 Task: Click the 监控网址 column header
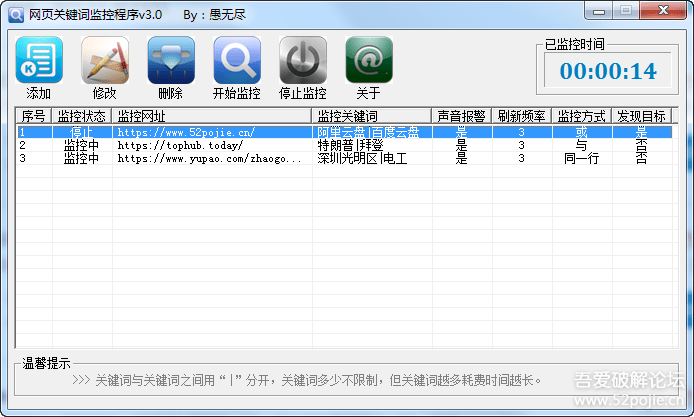coord(212,116)
